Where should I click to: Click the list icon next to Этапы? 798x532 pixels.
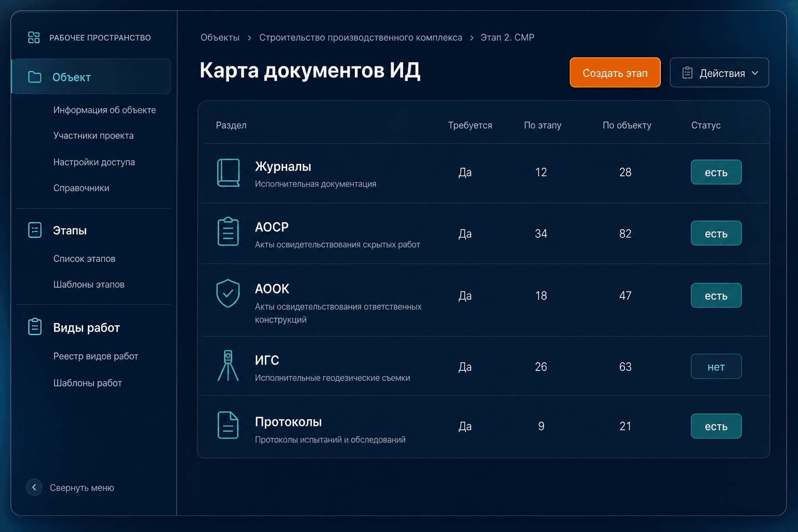pyautogui.click(x=35, y=230)
